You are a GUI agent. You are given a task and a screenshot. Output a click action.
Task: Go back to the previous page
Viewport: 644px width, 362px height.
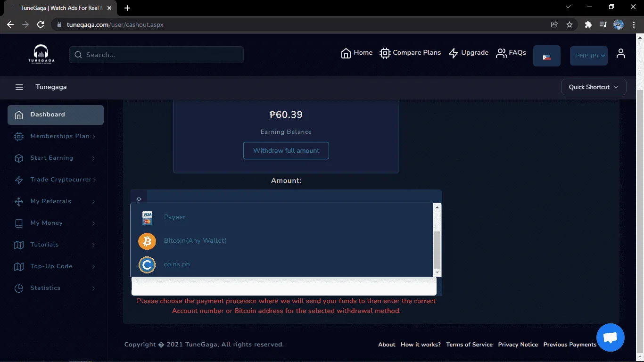tap(10, 25)
